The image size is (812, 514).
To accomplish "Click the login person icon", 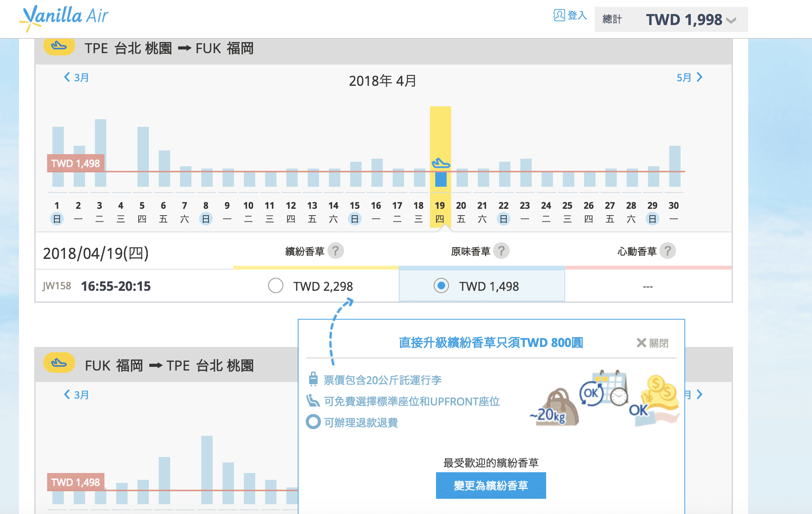I will tap(559, 16).
